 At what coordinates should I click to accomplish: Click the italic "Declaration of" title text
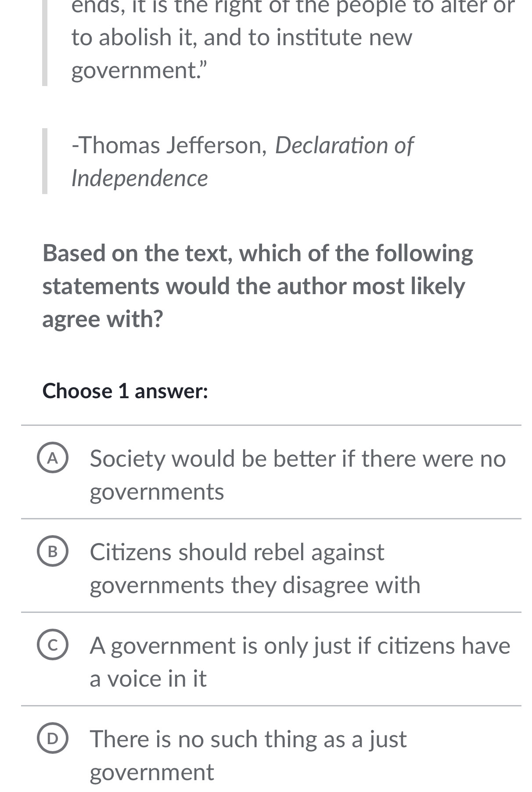coord(344,145)
